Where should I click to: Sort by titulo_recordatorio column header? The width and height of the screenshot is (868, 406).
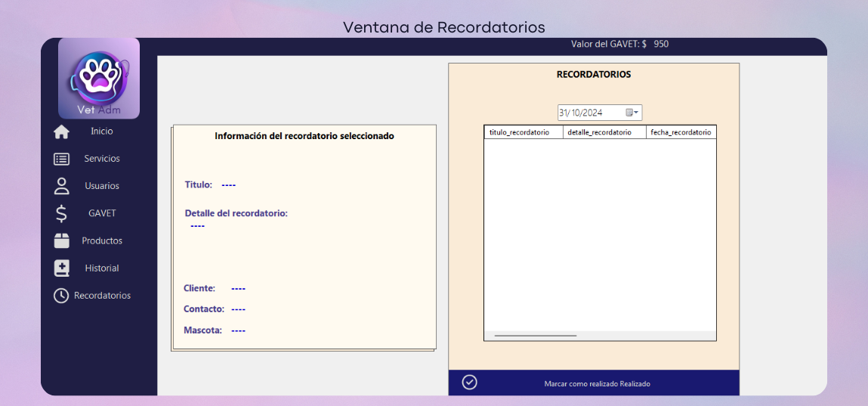(x=523, y=132)
